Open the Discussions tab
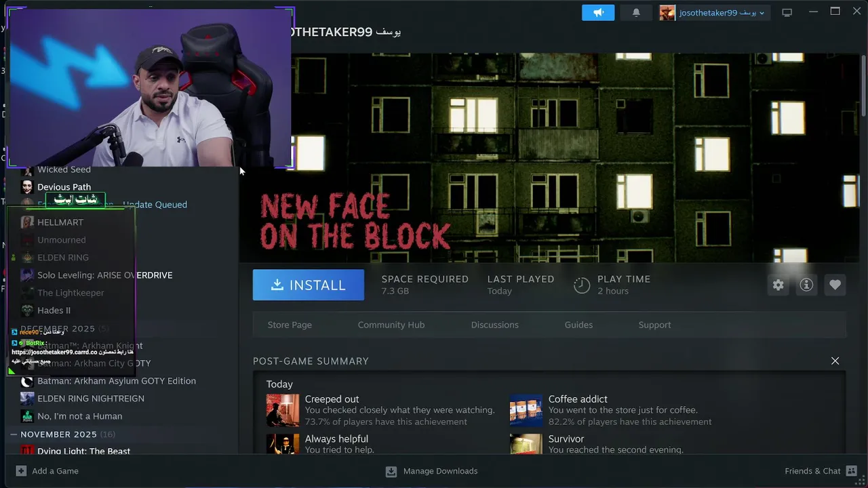 (494, 325)
